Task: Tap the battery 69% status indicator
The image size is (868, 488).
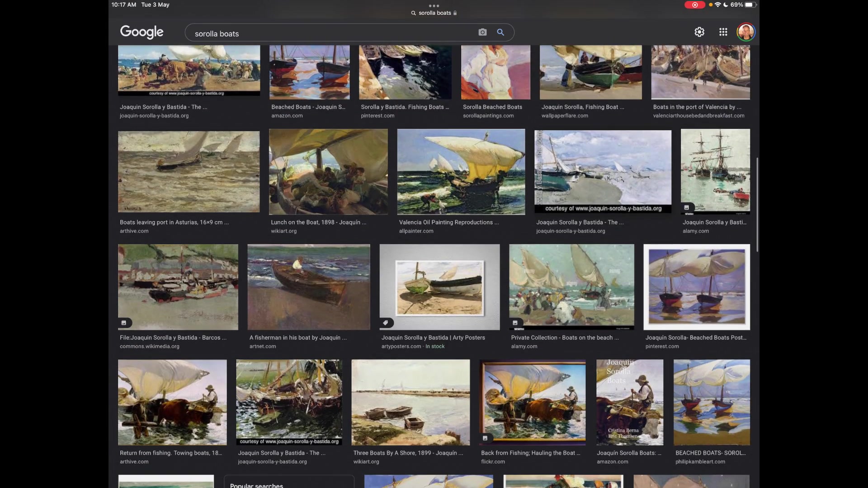Action: click(x=743, y=5)
